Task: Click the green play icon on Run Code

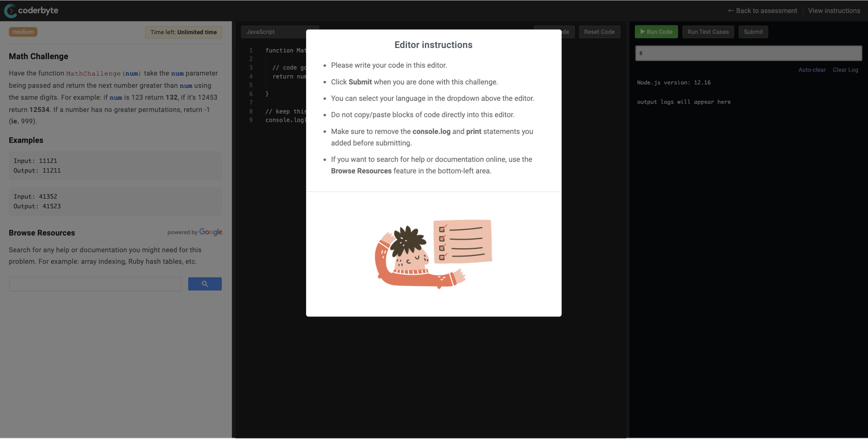Action: coord(642,32)
